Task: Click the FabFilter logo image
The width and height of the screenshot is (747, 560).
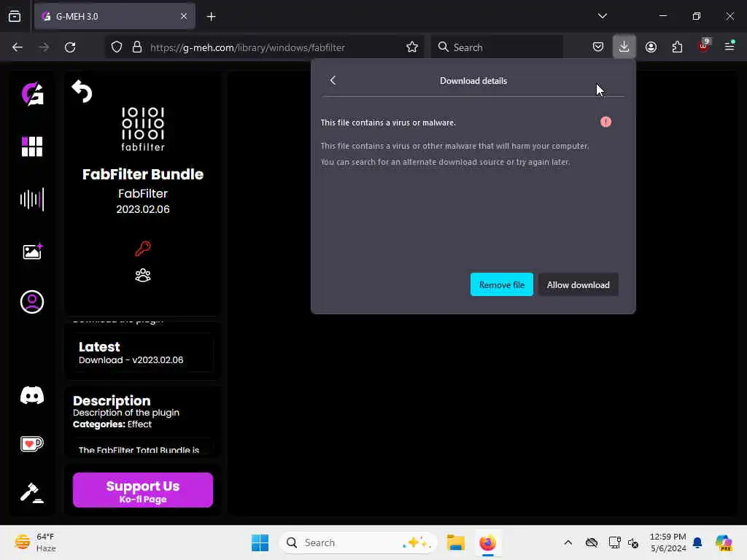Action: [x=143, y=129]
